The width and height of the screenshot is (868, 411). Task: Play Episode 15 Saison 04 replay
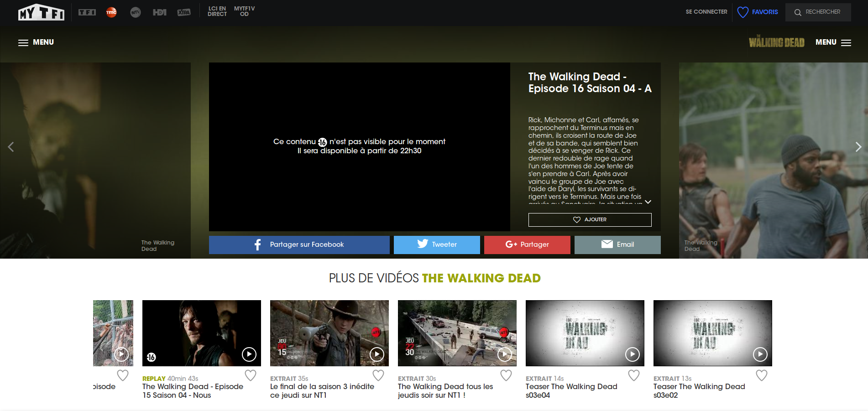249,354
